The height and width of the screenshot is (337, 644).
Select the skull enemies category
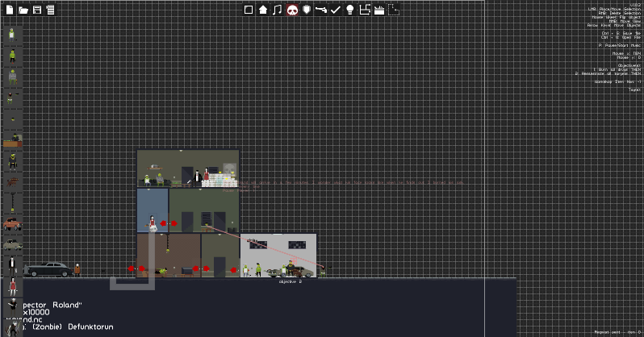point(292,10)
